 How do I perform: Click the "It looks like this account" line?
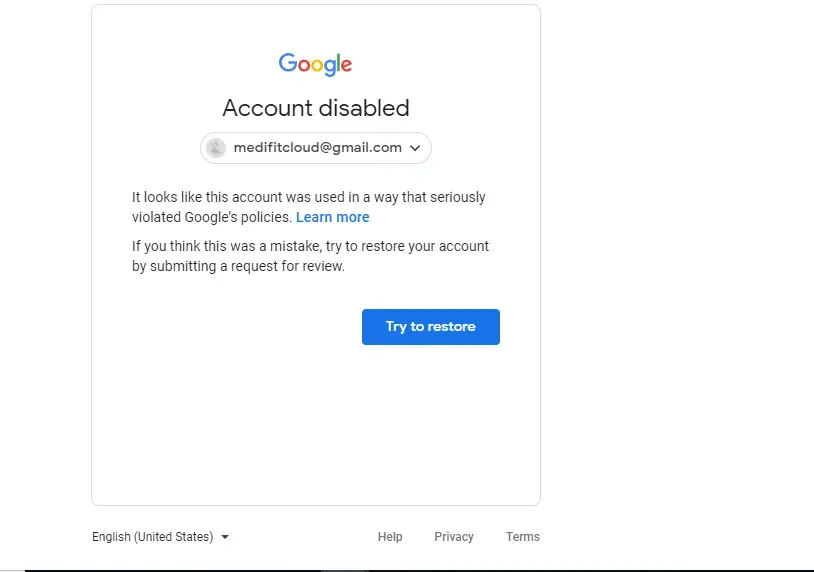pyautogui.click(x=308, y=197)
